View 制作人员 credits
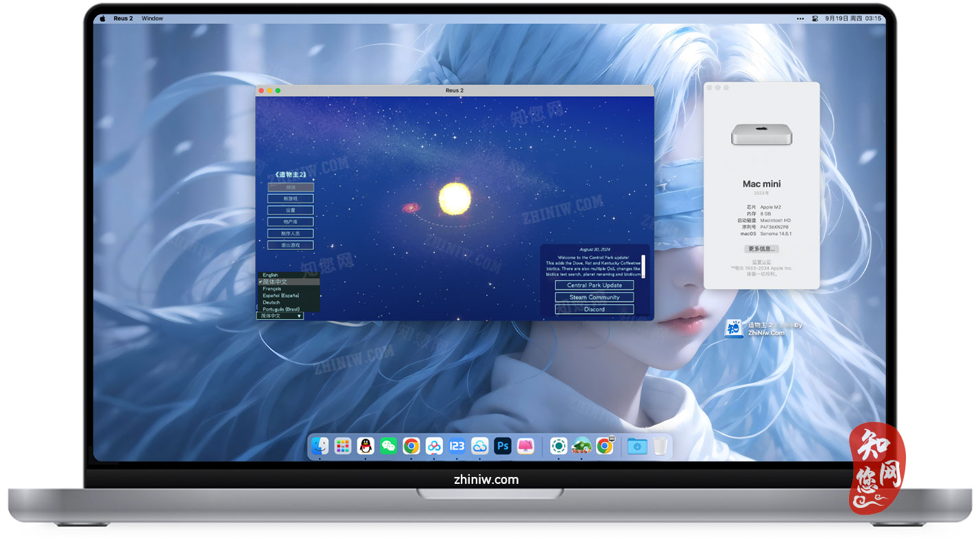The height and width of the screenshot is (547, 980). coord(291,233)
